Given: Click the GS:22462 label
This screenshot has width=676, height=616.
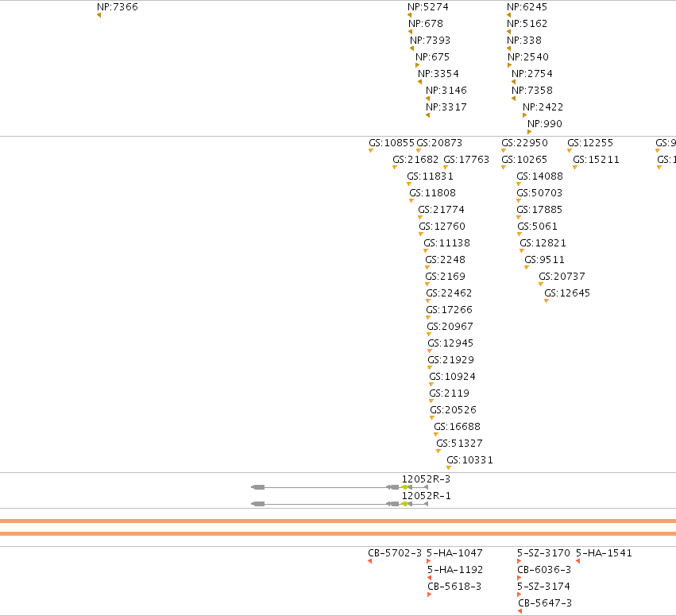Looking at the screenshot, I should [449, 293].
